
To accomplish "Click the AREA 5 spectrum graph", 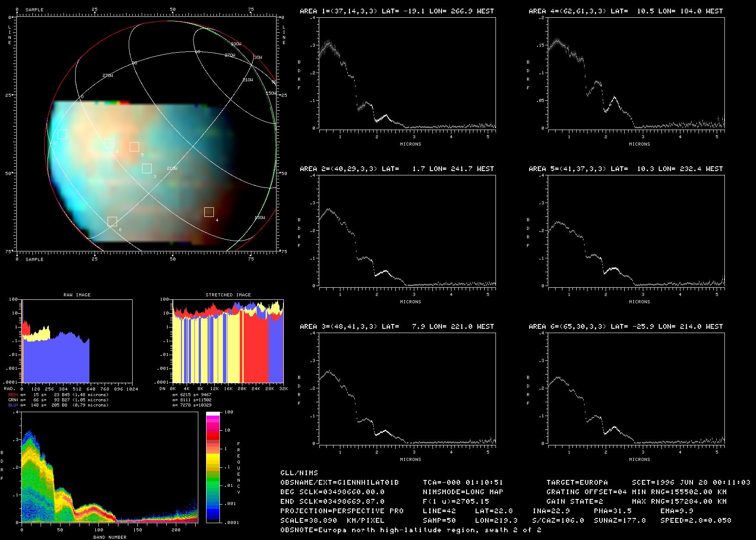I will coord(636,231).
